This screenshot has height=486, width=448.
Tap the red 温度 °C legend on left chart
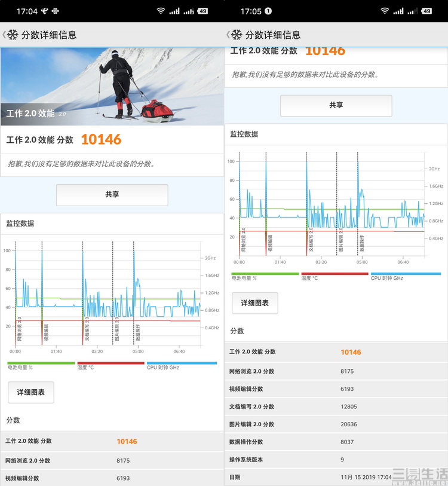[x=111, y=365]
